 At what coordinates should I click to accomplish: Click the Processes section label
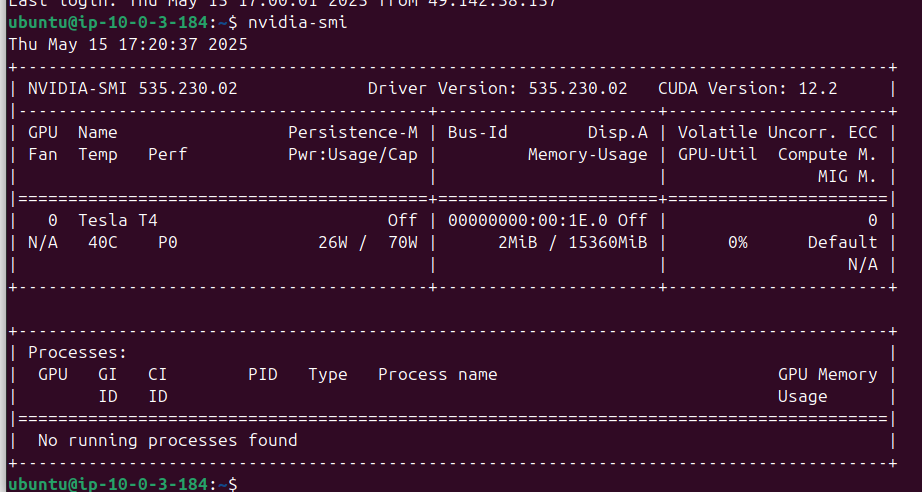77,352
